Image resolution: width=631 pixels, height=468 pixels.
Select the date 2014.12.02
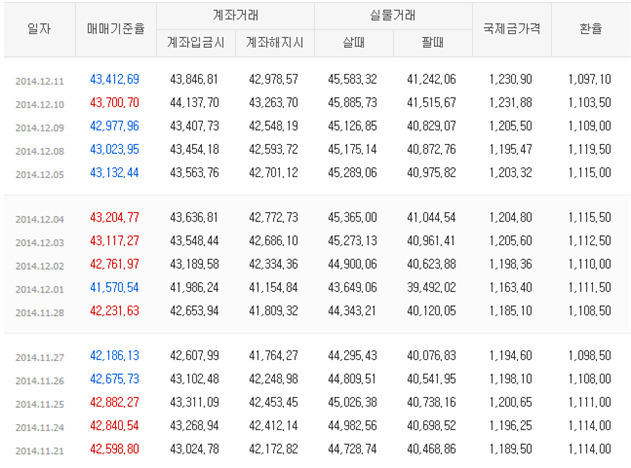tap(39, 266)
